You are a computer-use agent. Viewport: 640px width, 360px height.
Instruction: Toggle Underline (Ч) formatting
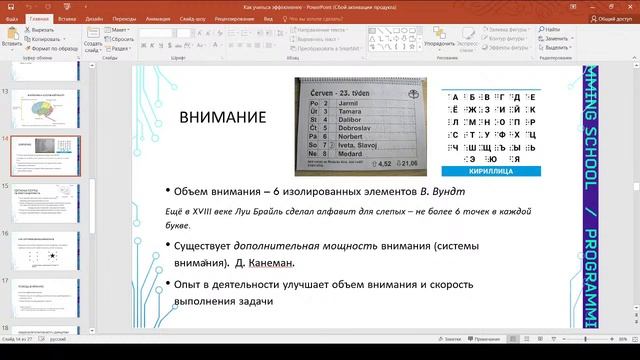tap(161, 45)
